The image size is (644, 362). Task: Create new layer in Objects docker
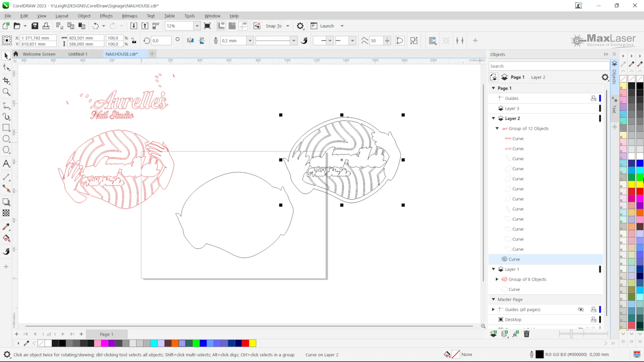click(493, 334)
